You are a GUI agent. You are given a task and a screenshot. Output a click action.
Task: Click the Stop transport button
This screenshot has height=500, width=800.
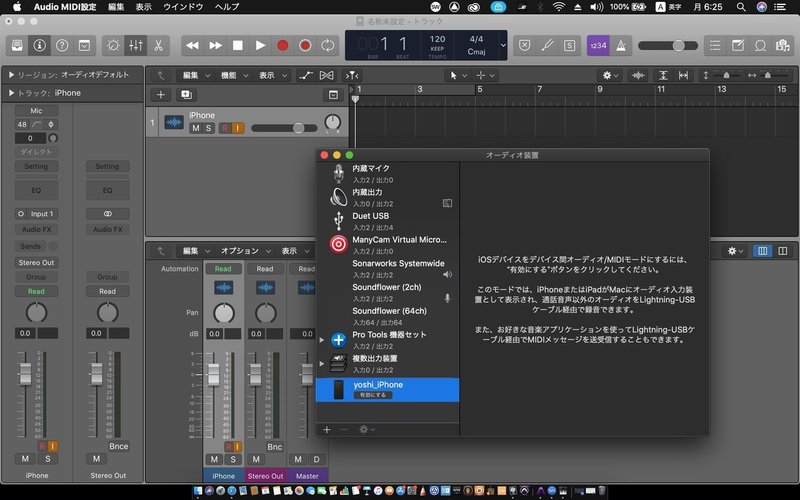pyautogui.click(x=238, y=45)
